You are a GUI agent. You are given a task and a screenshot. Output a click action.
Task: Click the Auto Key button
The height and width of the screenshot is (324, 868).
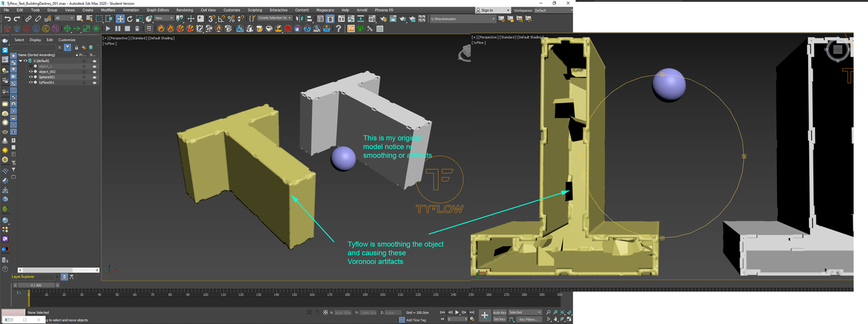click(499, 312)
